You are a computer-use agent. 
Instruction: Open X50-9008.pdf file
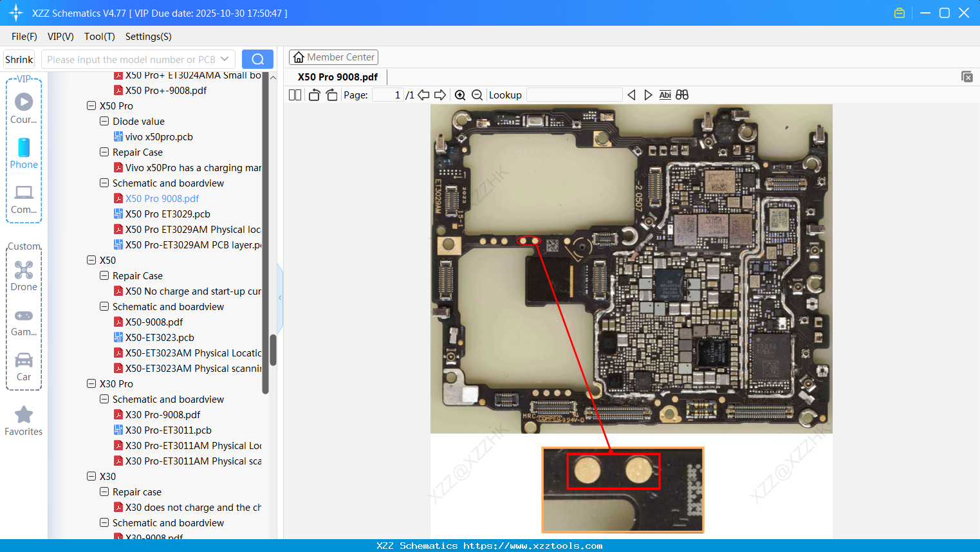point(154,322)
